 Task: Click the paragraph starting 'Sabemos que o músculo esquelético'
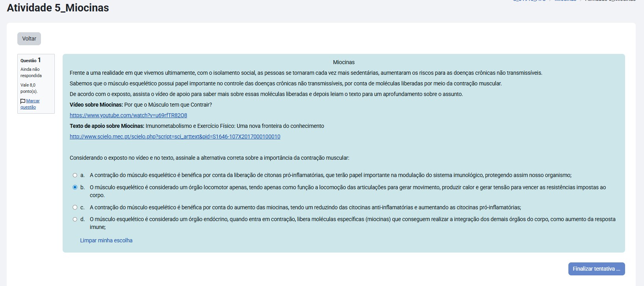pos(286,83)
